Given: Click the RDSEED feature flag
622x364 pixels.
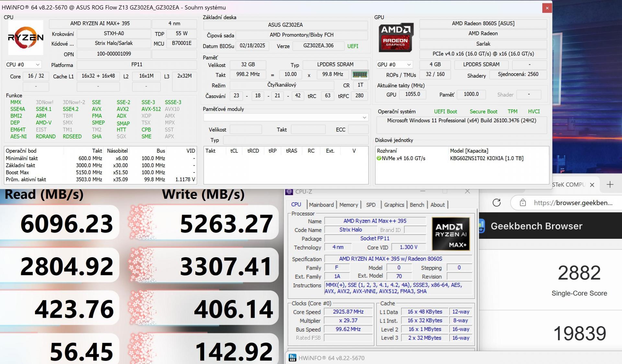Looking at the screenshot, I should click(x=72, y=137).
